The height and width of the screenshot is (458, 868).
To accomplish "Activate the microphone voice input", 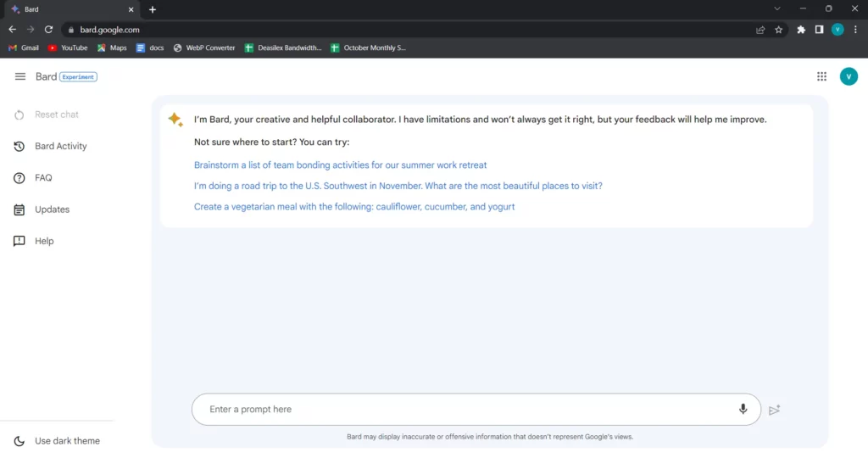I will (743, 410).
